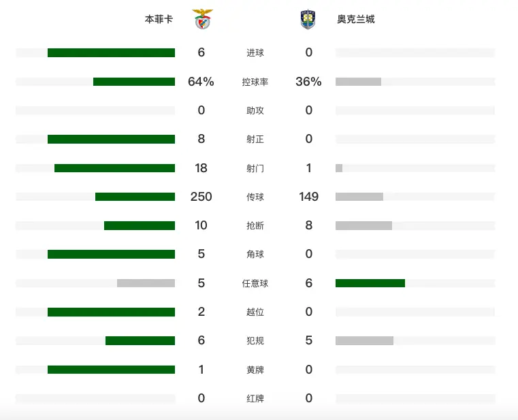Click the 角球 stat label
The height and width of the screenshot is (420, 518).
point(255,255)
